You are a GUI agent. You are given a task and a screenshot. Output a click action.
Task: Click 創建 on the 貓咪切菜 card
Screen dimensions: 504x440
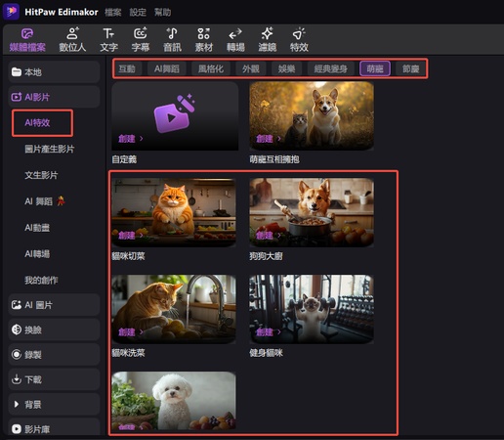131,236
